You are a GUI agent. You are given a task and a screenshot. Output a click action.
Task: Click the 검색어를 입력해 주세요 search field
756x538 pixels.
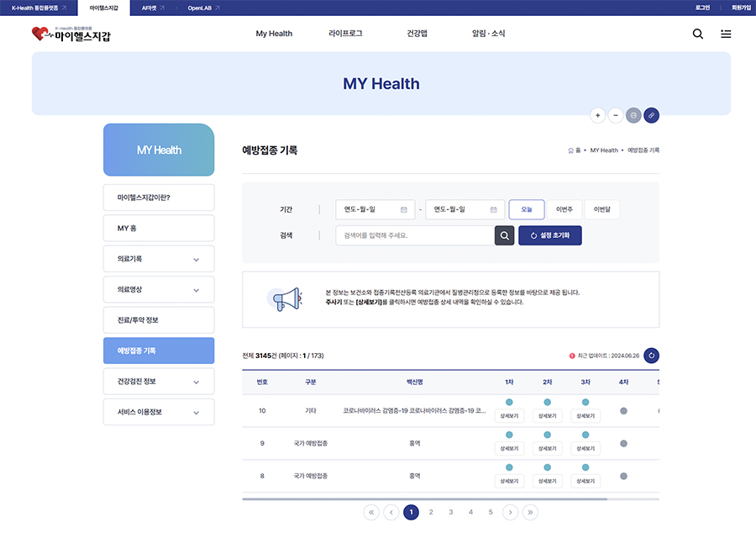(x=414, y=236)
